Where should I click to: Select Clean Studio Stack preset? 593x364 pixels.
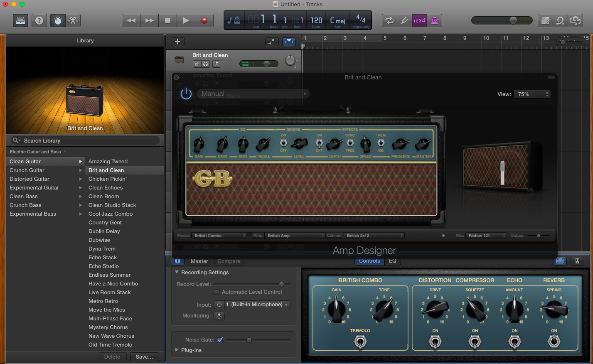(112, 205)
